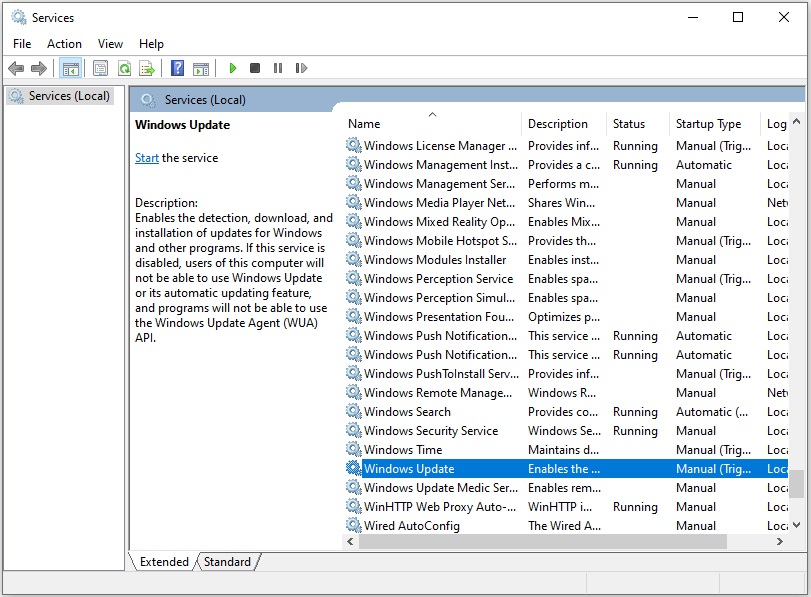The height and width of the screenshot is (597, 811).
Task: Select Windows Update Medic Ser... service name
Action: pos(441,487)
